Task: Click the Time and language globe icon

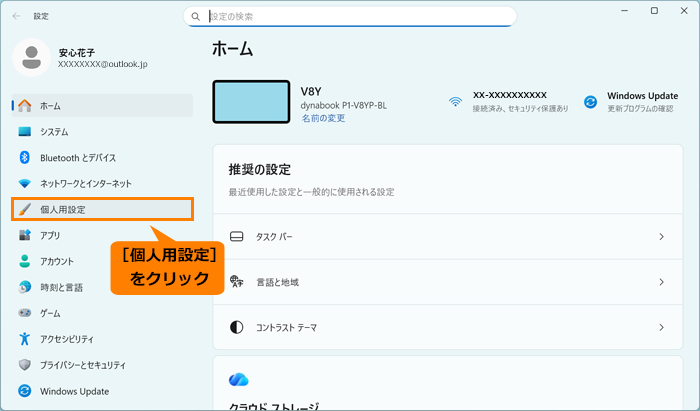Action: click(x=25, y=287)
